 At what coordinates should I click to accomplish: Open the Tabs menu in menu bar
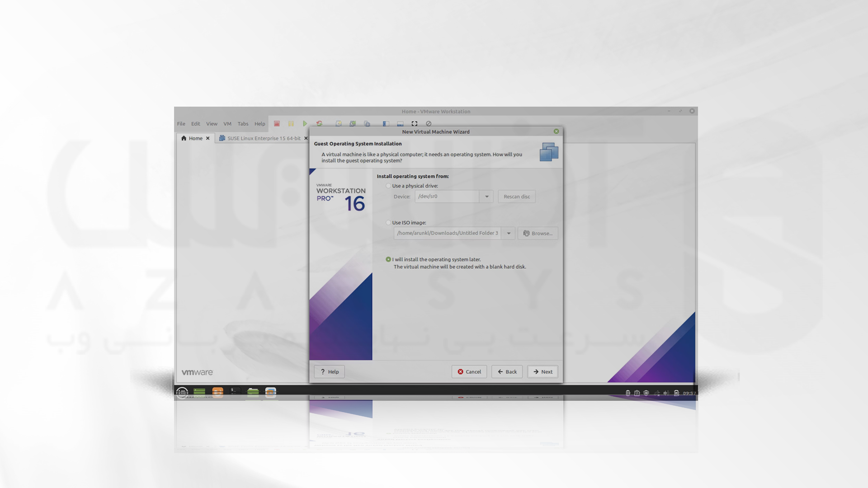tap(243, 123)
